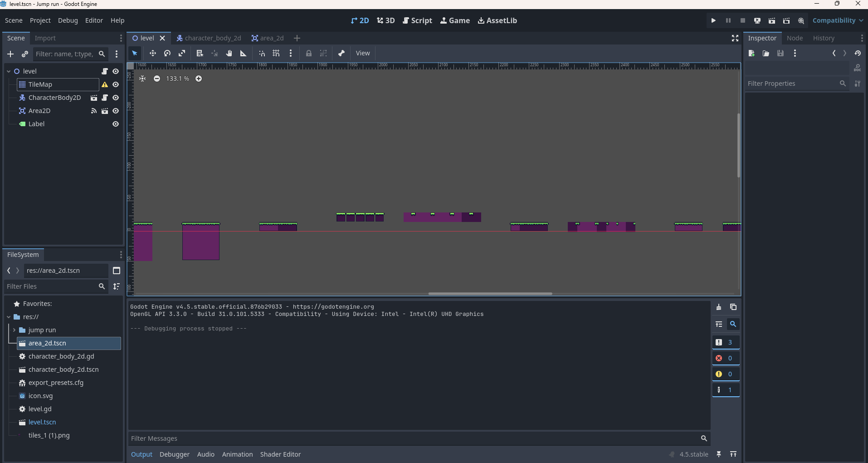Expand the jump run folder
This screenshot has height=463, width=868.
click(14, 330)
